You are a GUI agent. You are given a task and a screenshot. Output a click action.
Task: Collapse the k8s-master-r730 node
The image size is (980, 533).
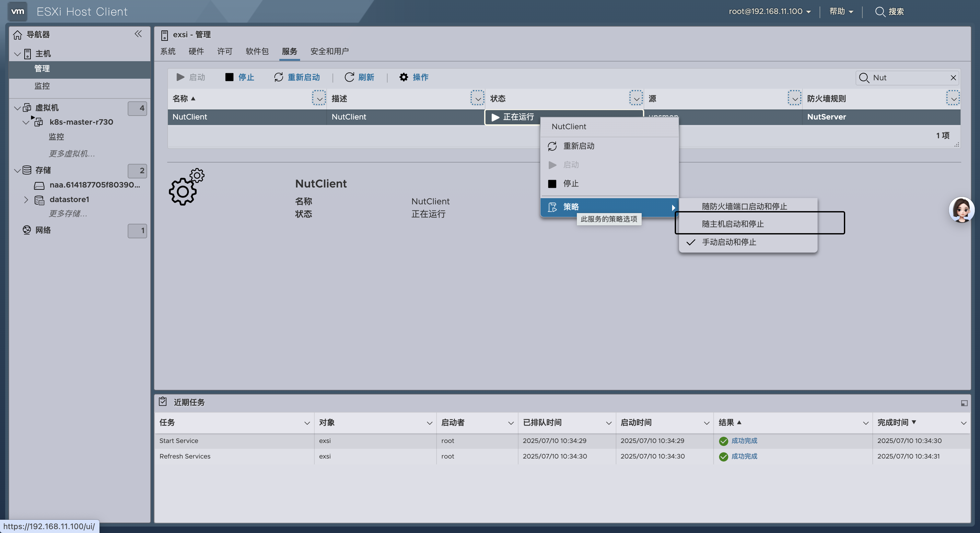(x=26, y=122)
